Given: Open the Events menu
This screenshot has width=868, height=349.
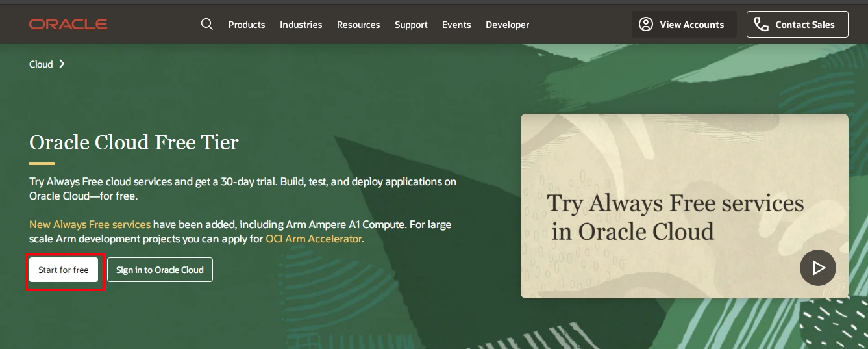Looking at the screenshot, I should [456, 25].
